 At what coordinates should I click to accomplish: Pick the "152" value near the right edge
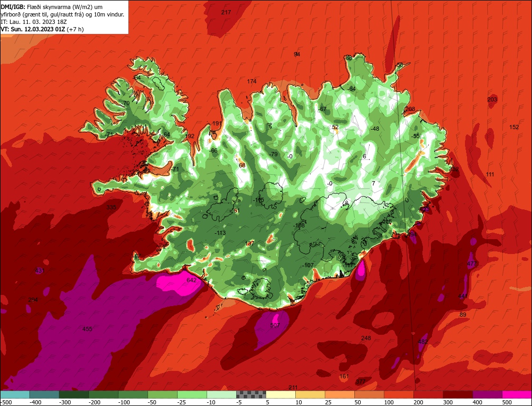514,128
